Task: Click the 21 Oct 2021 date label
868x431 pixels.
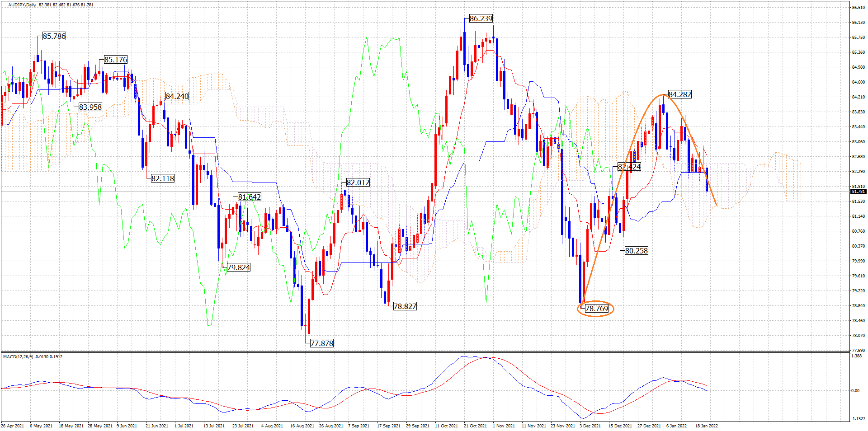Action: point(475,426)
